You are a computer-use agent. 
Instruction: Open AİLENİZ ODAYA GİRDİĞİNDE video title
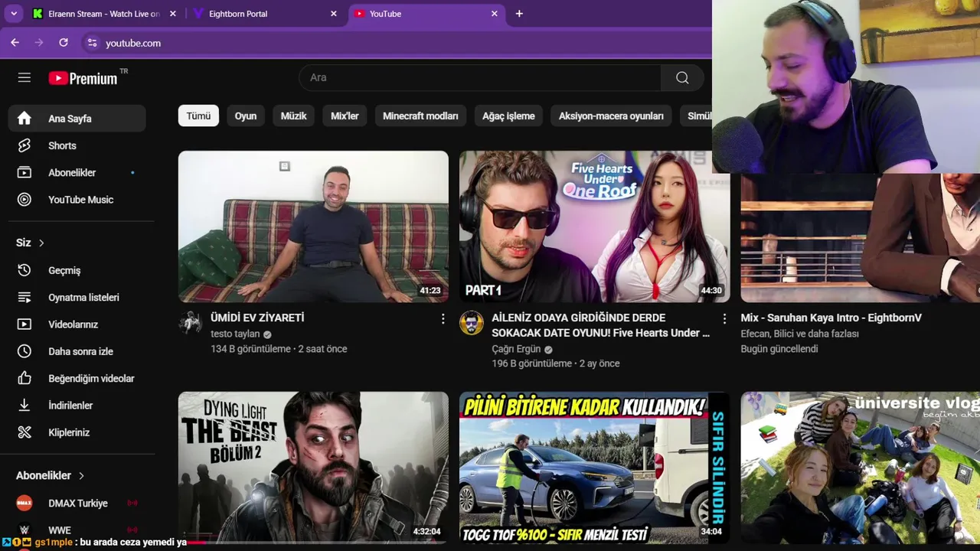(601, 325)
